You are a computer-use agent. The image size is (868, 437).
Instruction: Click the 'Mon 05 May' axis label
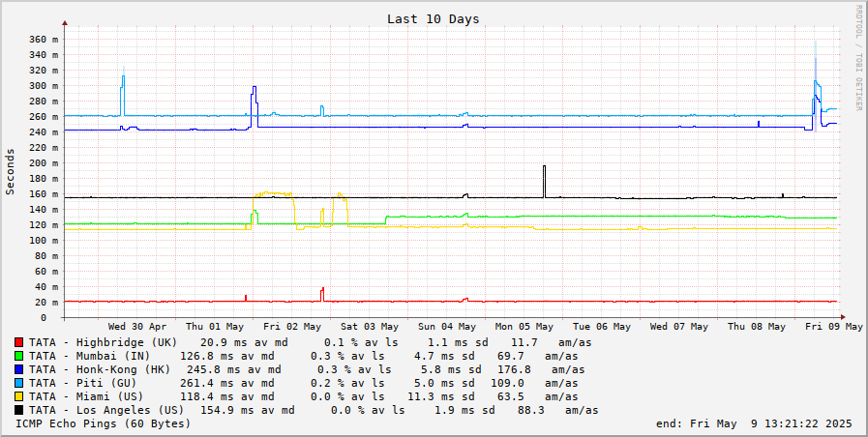pos(524,327)
